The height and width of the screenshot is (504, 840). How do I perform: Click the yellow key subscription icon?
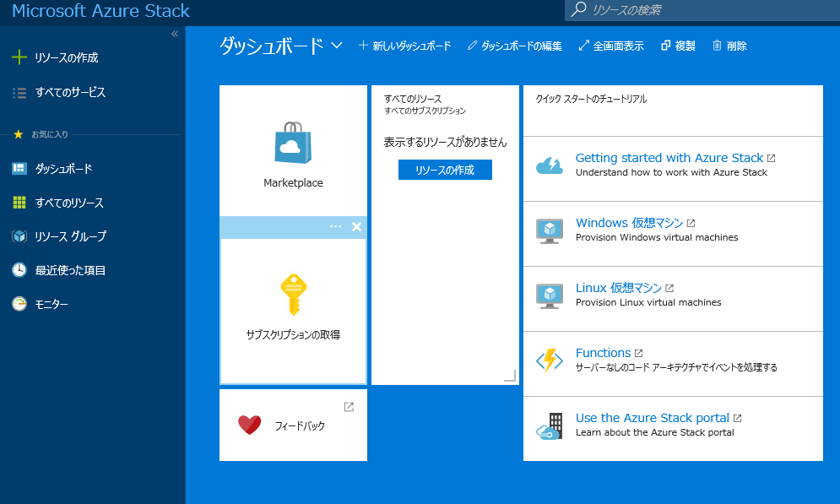291,295
